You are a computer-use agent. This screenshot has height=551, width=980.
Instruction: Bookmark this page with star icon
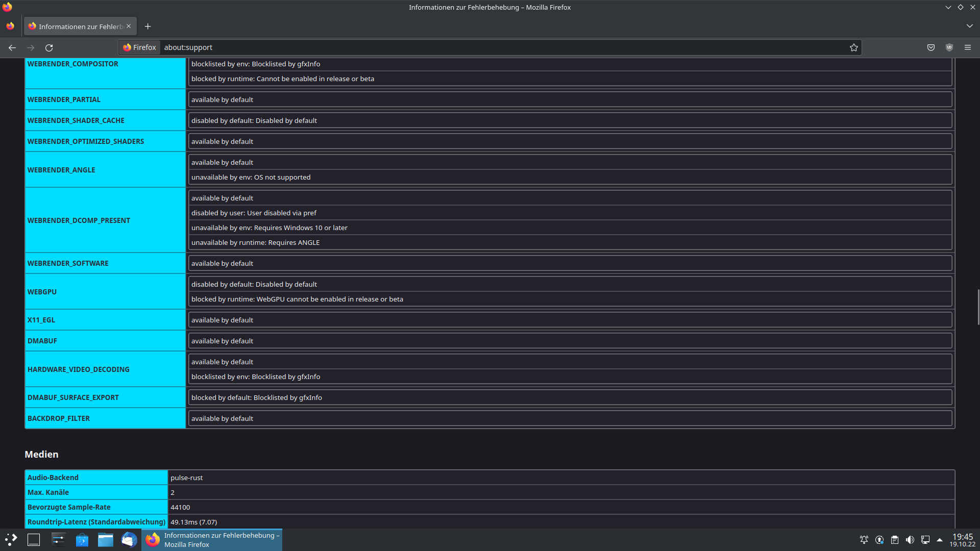(x=853, y=47)
